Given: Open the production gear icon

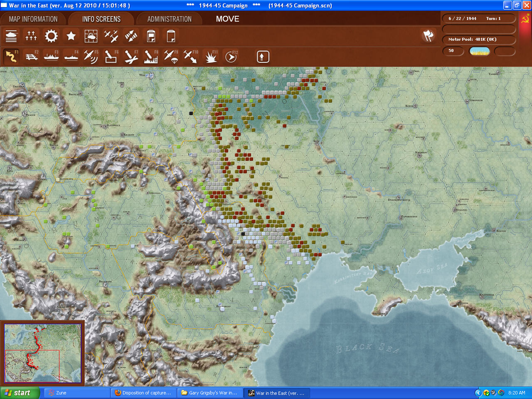Looking at the screenshot, I should (51, 36).
